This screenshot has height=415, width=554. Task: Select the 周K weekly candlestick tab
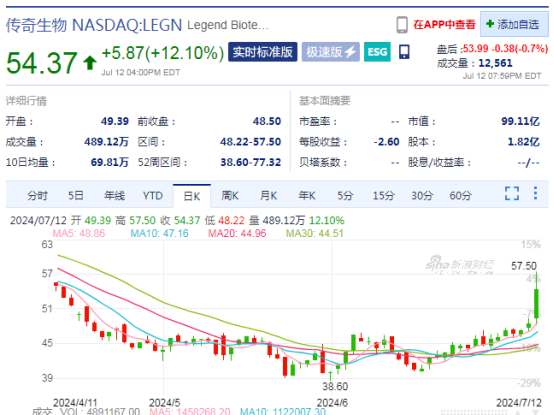[230, 195]
